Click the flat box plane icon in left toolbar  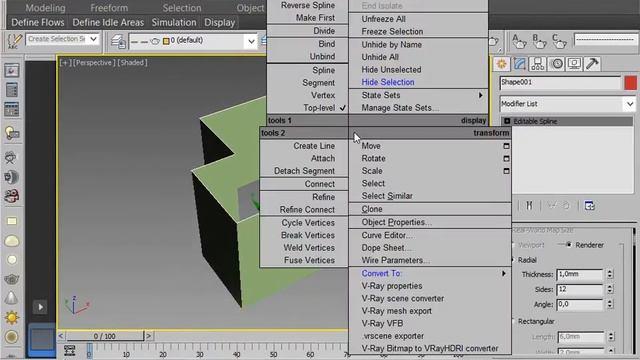pyautogui.click(x=11, y=221)
